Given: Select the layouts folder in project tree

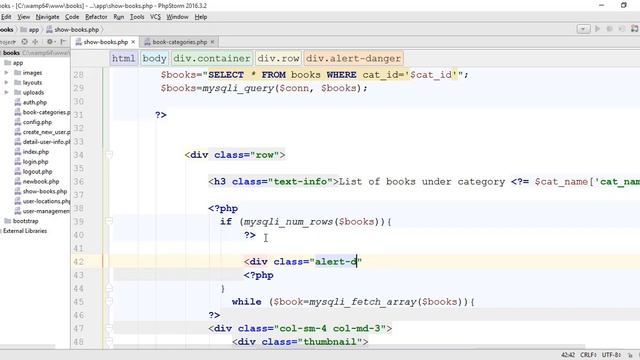Looking at the screenshot, I should click(x=28, y=82).
